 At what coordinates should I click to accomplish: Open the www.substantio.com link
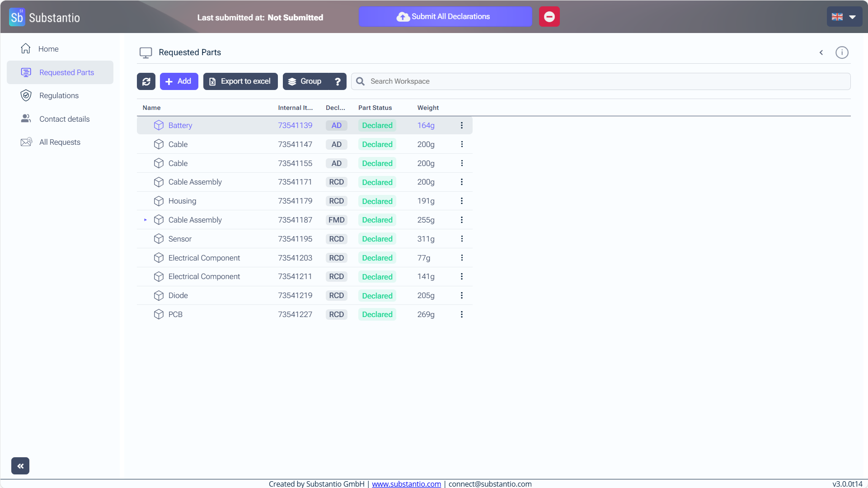click(x=406, y=483)
